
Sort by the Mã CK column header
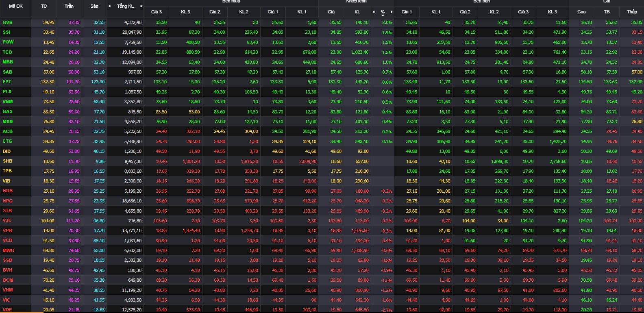pyautogui.click(x=16, y=6)
